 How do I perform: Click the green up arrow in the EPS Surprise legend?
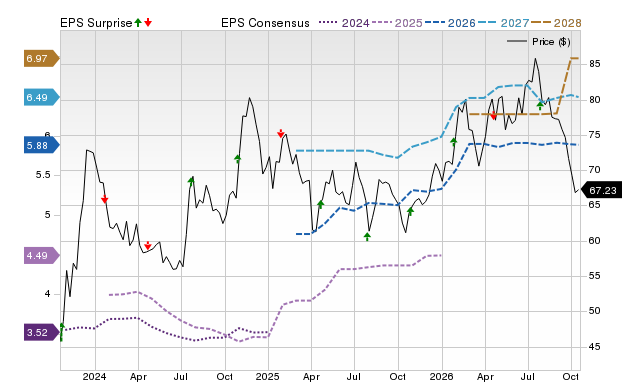click(138, 23)
